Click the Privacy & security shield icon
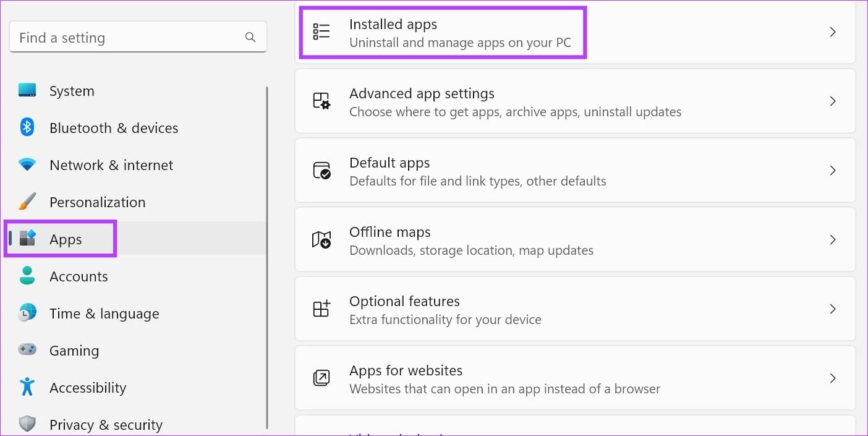The image size is (868, 436). [27, 424]
